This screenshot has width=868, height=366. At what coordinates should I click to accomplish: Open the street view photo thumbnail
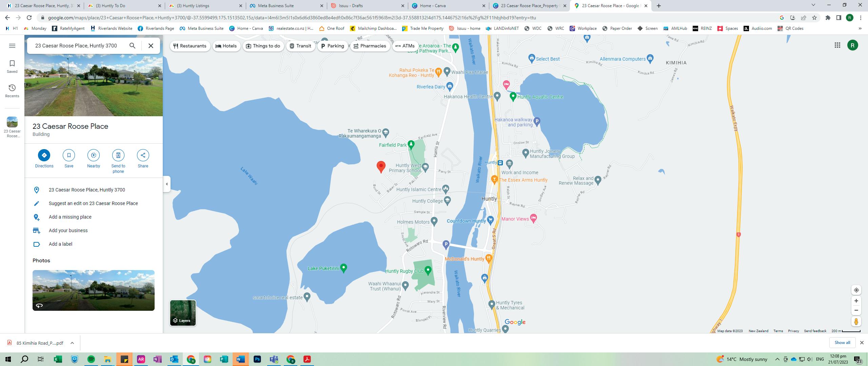[93, 290]
